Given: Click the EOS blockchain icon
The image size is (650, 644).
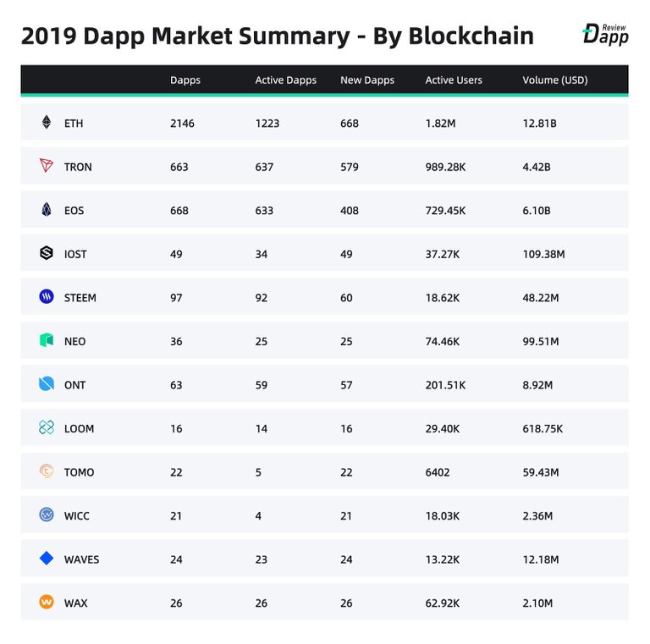Looking at the screenshot, I should [x=47, y=210].
